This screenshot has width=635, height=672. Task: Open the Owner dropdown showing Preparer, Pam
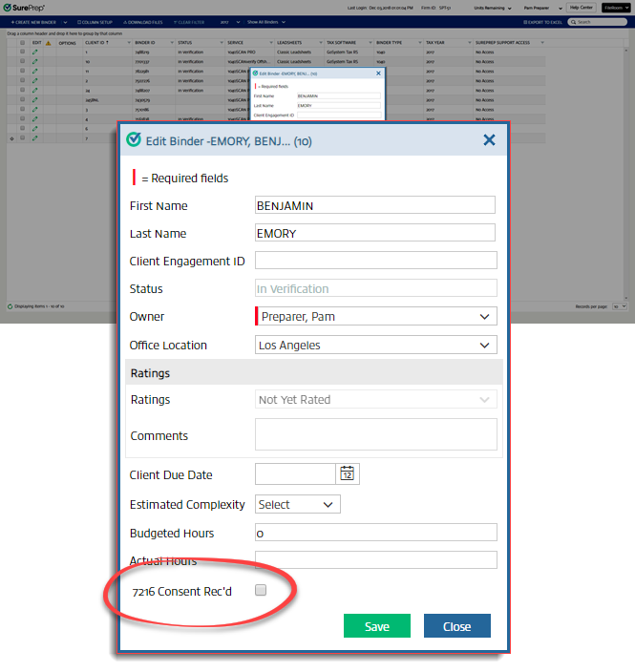(x=376, y=316)
